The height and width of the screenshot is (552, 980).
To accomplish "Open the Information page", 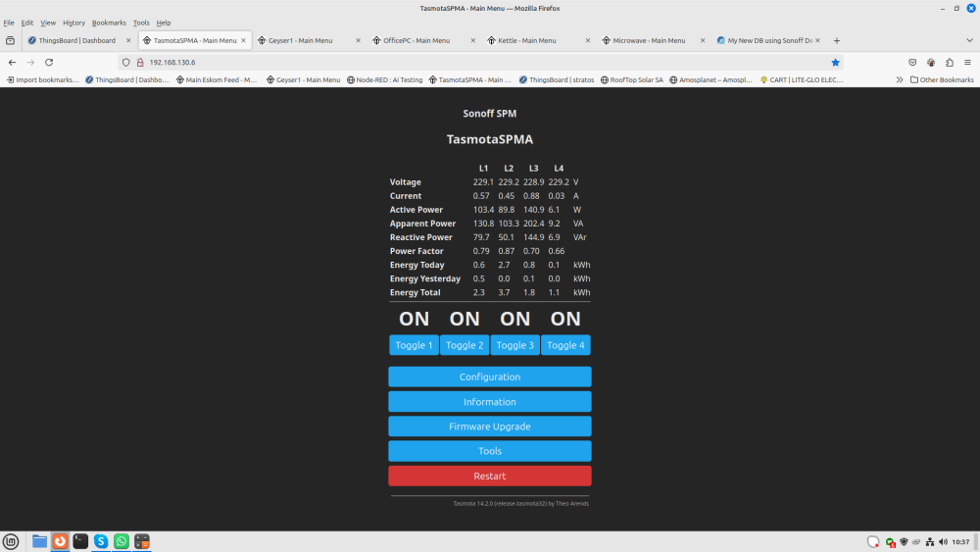I will tap(489, 402).
